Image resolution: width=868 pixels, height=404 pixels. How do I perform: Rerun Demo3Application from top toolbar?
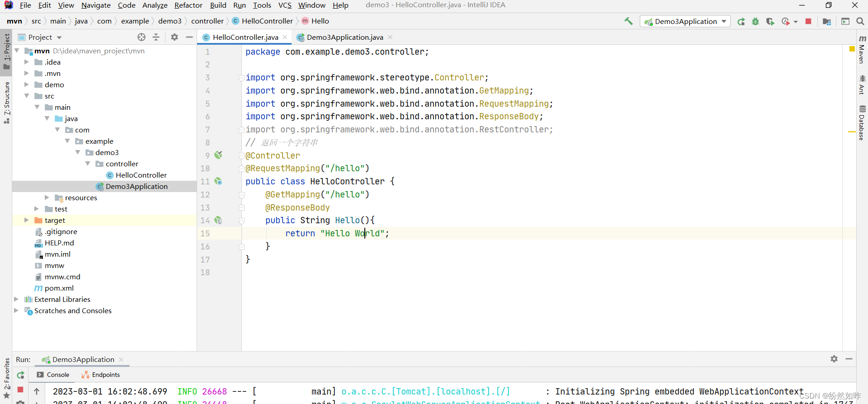(741, 21)
